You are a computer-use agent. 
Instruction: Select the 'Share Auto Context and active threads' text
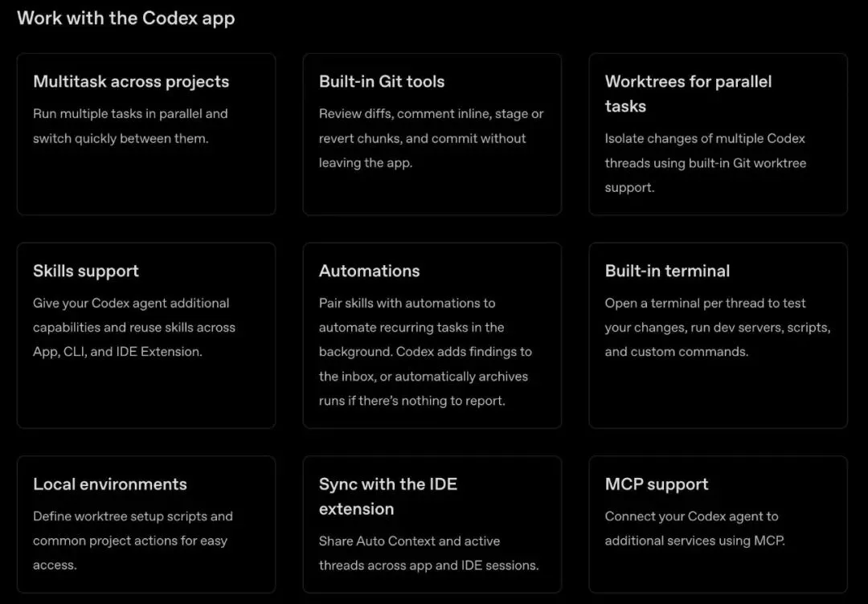[428, 553]
